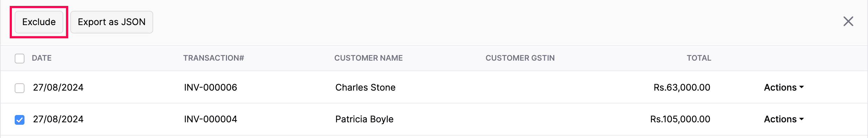Open invoice INV-000004
Image resolution: width=868 pixels, height=138 pixels.
tap(211, 119)
